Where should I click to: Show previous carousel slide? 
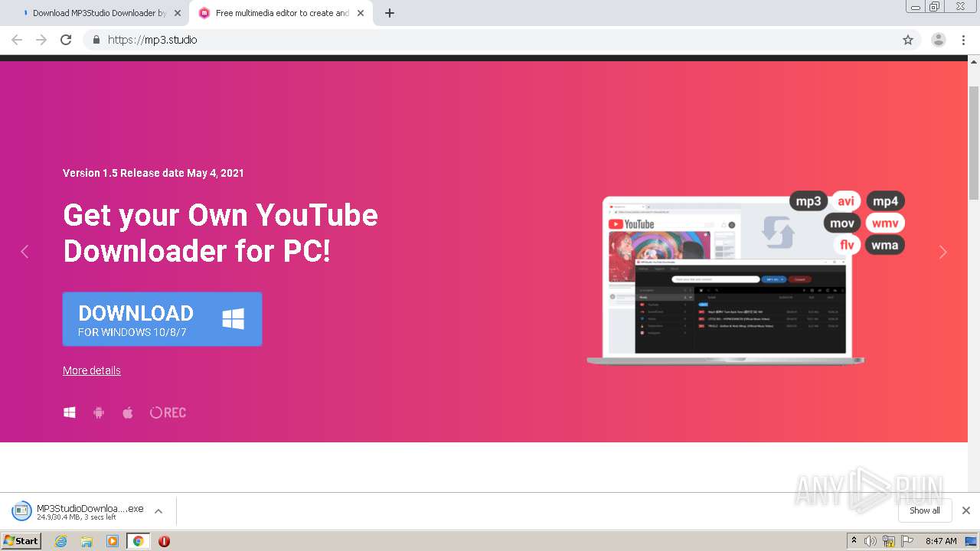[24, 252]
